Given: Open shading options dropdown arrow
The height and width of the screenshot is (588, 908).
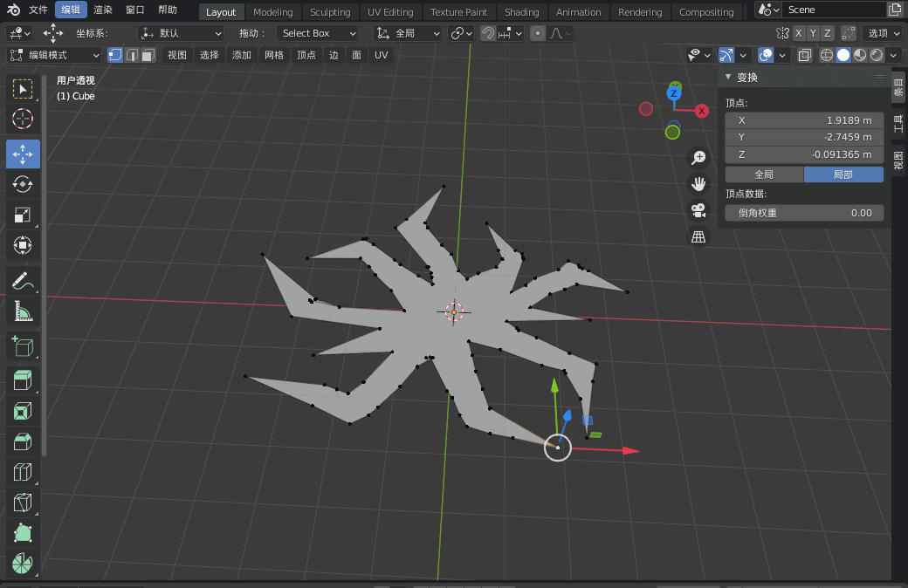Looking at the screenshot, I should click(894, 55).
